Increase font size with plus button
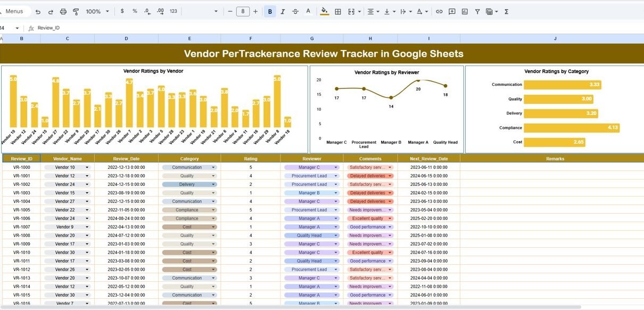644x310 pixels. click(x=255, y=11)
